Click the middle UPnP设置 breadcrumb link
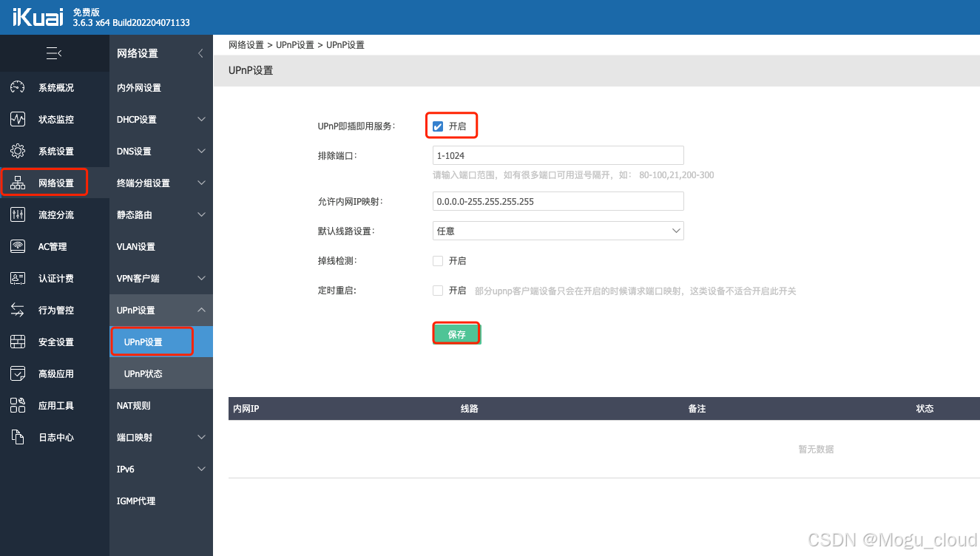This screenshot has width=980, height=556. click(295, 45)
